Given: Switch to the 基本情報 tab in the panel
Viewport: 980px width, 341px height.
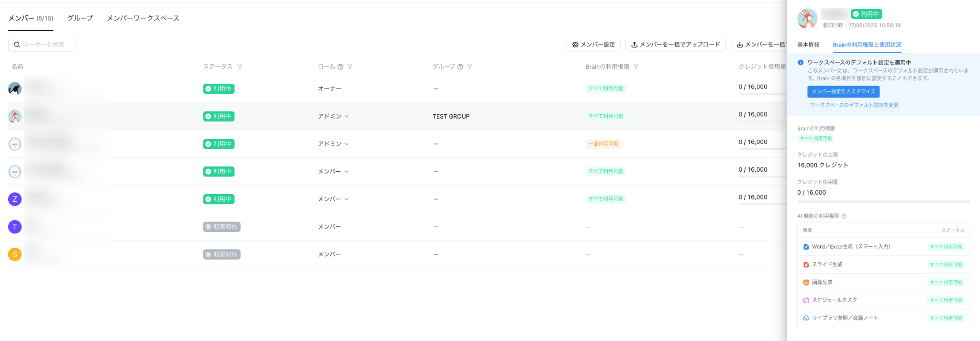Looking at the screenshot, I should click(x=808, y=45).
